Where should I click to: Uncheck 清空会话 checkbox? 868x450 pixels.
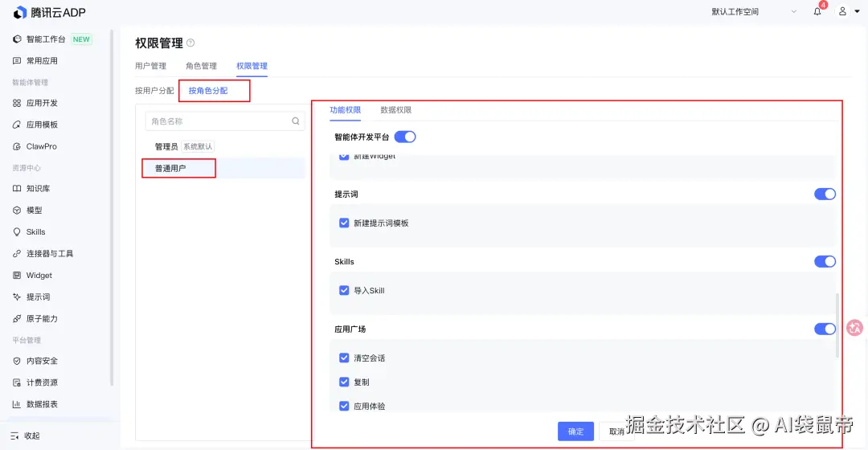click(x=344, y=358)
